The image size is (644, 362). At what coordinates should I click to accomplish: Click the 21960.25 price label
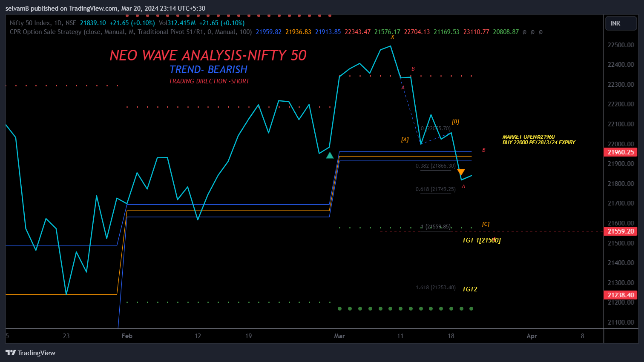(x=621, y=152)
